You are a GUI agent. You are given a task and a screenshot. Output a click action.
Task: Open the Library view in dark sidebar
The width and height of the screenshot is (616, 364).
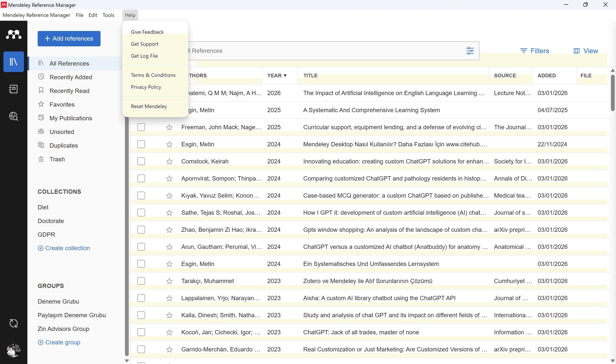point(13,62)
